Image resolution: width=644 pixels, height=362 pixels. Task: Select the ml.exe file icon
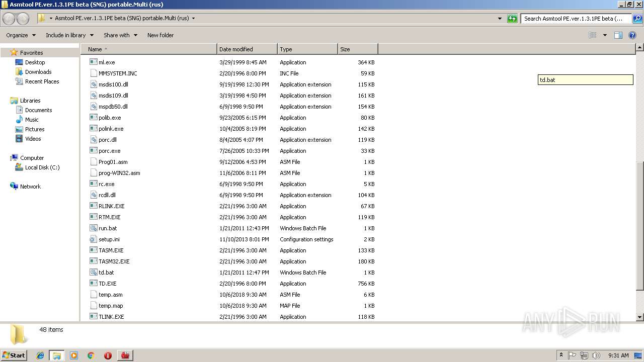[93, 62]
